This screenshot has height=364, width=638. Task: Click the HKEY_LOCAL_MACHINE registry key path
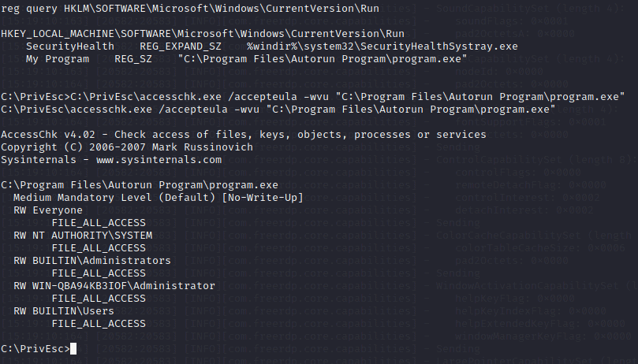click(x=203, y=34)
